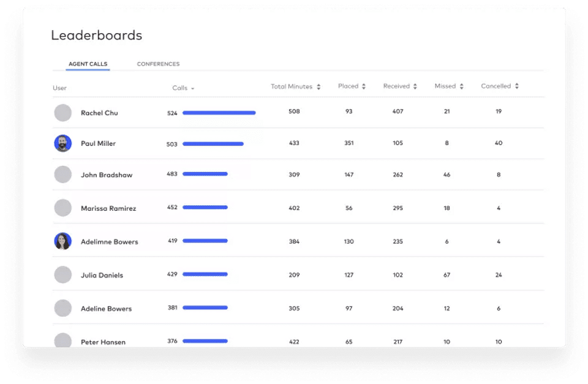The image size is (588, 384).
Task: Sort by Missed calls column
Action: click(461, 87)
